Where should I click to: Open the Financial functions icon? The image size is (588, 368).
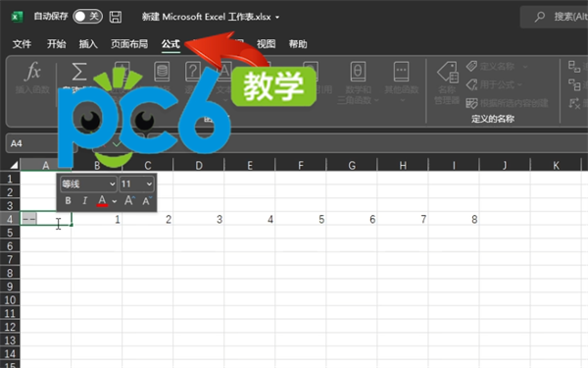coord(162,72)
